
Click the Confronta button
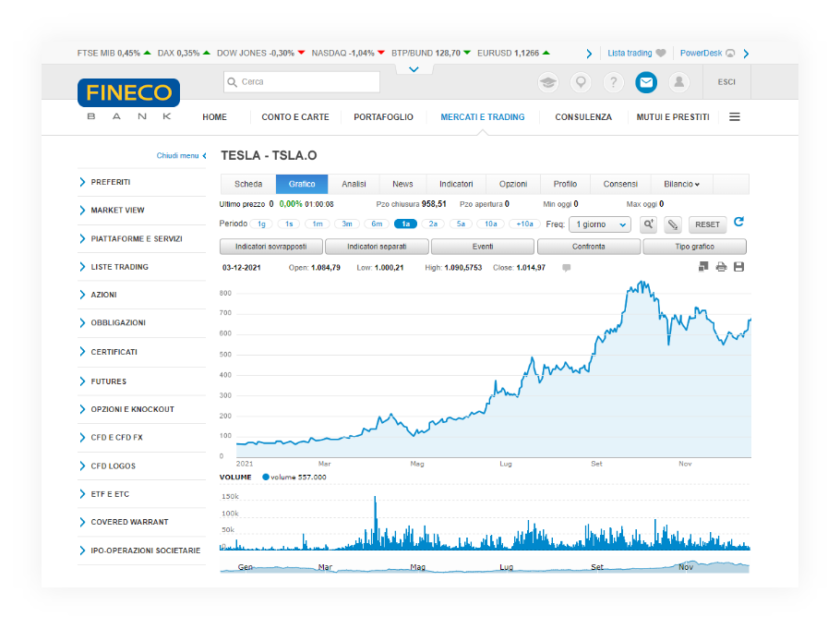click(x=589, y=247)
